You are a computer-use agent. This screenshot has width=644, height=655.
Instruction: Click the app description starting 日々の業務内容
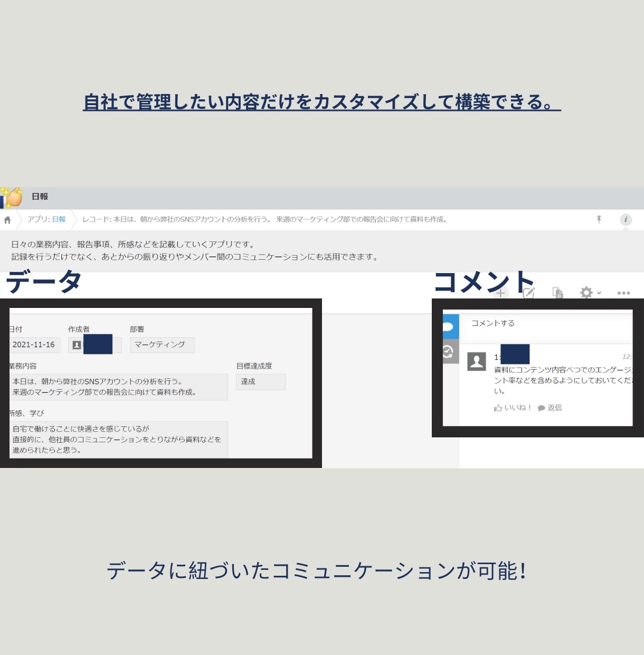(x=195, y=251)
